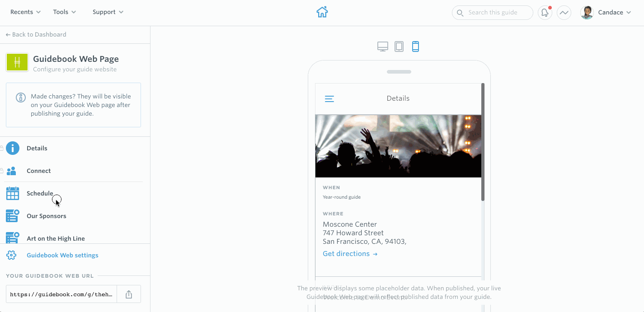
Task: Expand the Recents dropdown
Action: (x=25, y=12)
